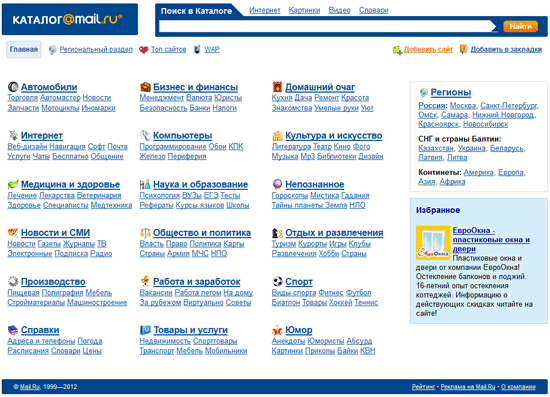Viewport: 550px width, 397px height.
Task: Click the heart icon beside Топ сайтов
Action: point(143,50)
